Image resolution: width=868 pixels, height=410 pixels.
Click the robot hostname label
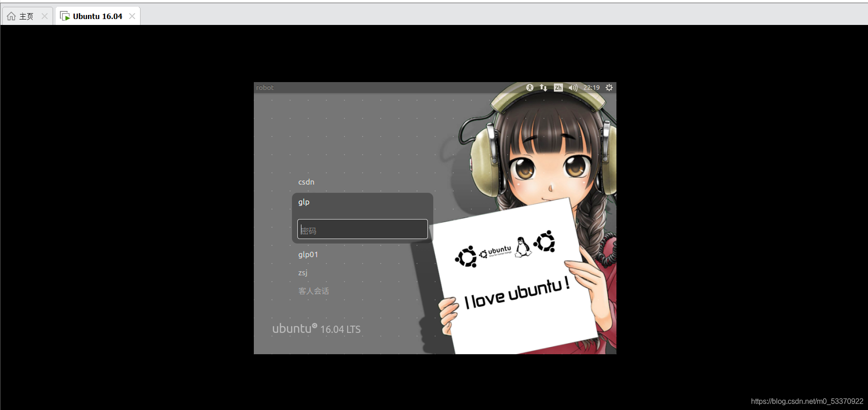point(265,88)
